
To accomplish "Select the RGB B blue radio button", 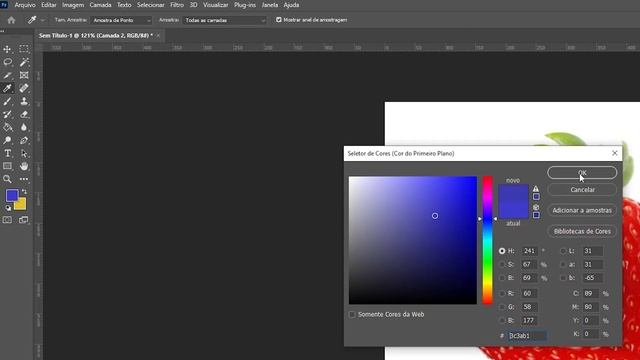I will [502, 320].
